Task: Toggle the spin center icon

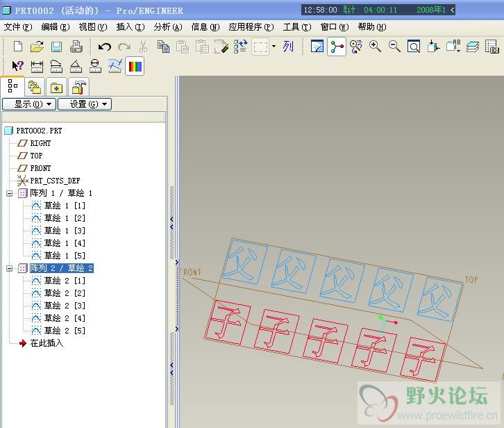Action: (337, 47)
